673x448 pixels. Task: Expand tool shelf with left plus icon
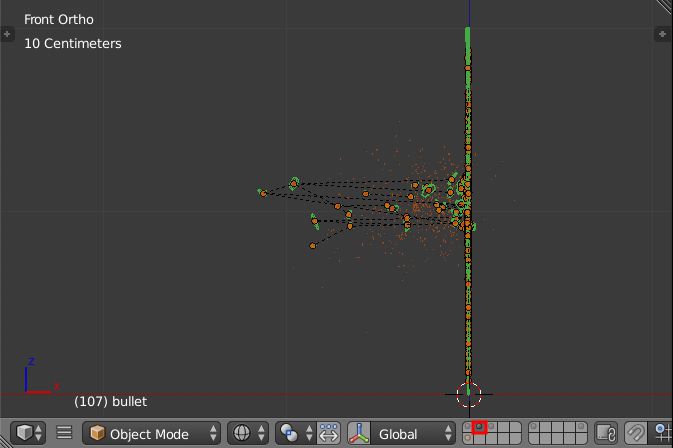(x=7, y=34)
